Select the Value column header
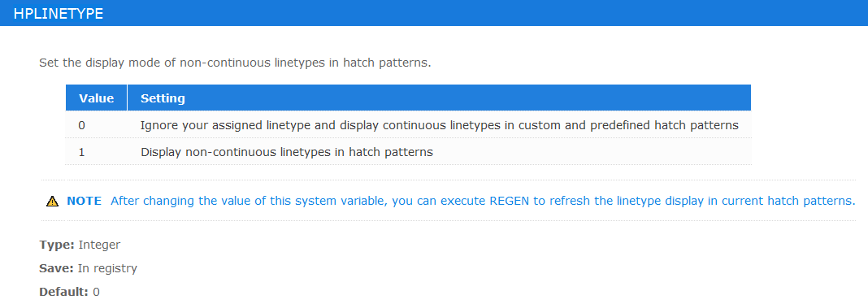Screen dimensions: 868x304 97,98
